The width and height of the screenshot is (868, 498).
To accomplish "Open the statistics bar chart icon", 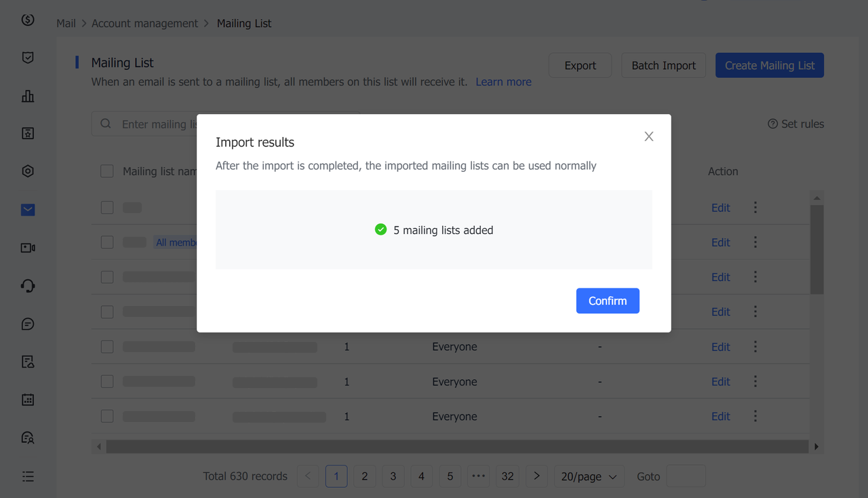I will (27, 96).
